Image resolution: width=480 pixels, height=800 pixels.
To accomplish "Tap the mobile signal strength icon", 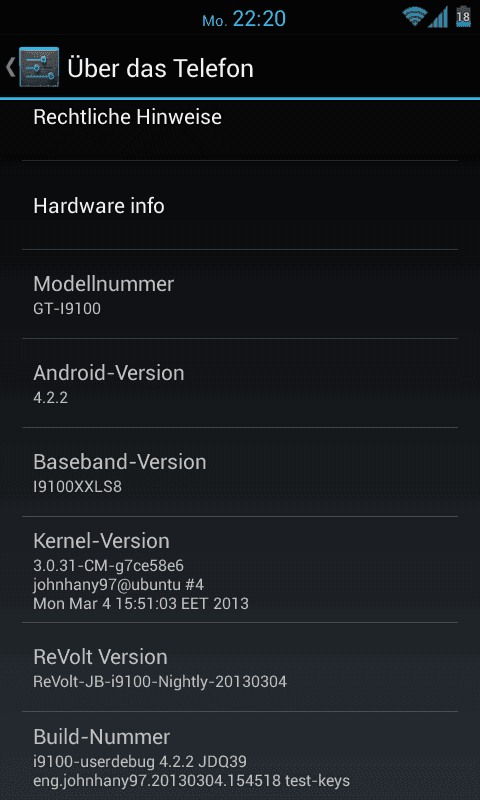I will pos(438,17).
